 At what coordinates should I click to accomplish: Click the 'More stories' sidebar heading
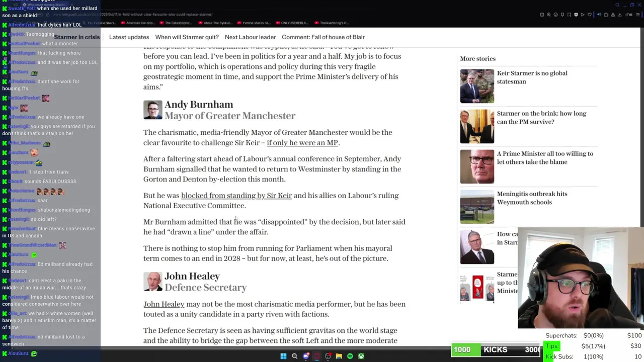(x=477, y=59)
